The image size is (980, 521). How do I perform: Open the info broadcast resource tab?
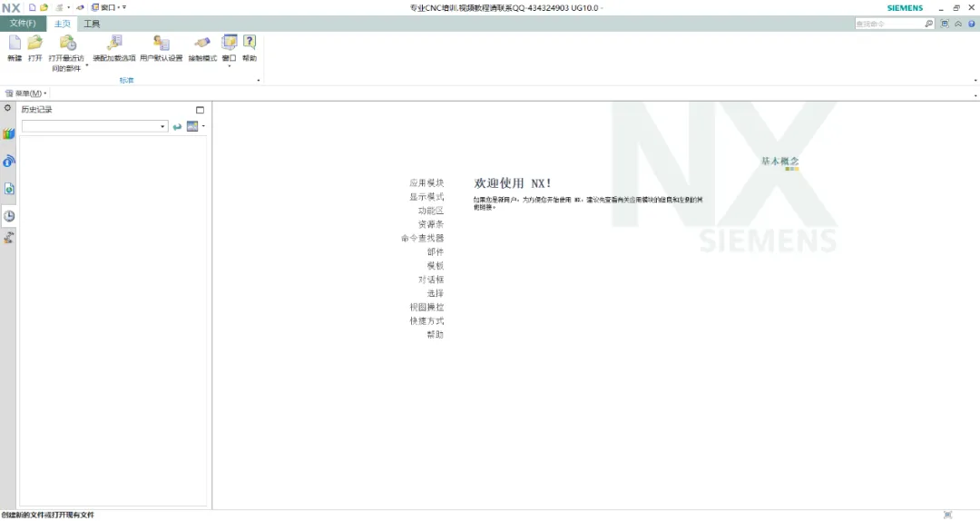(8, 161)
